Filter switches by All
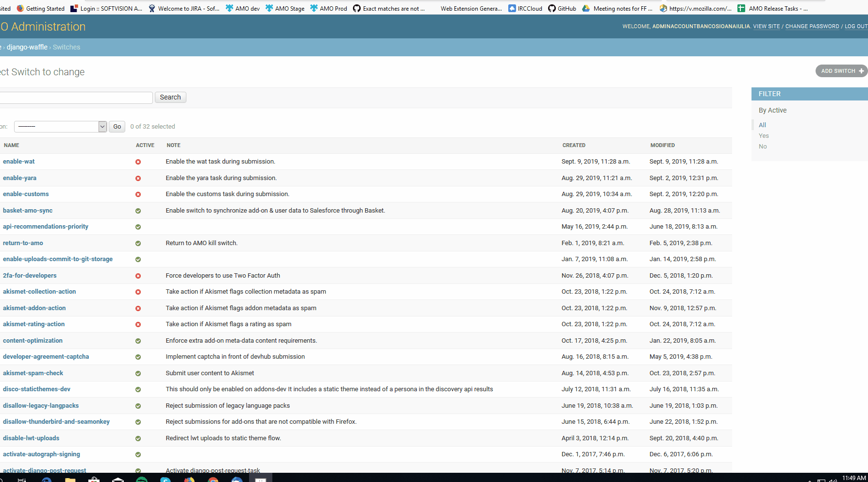The width and height of the screenshot is (868, 482). click(762, 125)
